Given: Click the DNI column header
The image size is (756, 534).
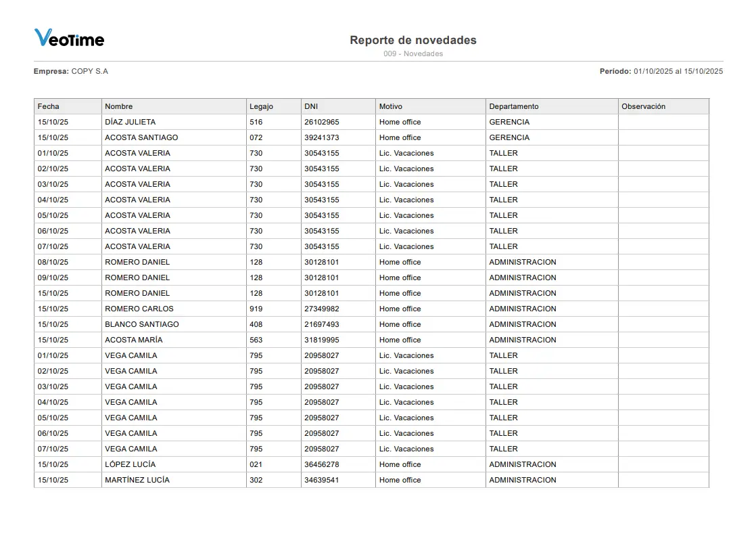Looking at the screenshot, I should click(311, 106).
